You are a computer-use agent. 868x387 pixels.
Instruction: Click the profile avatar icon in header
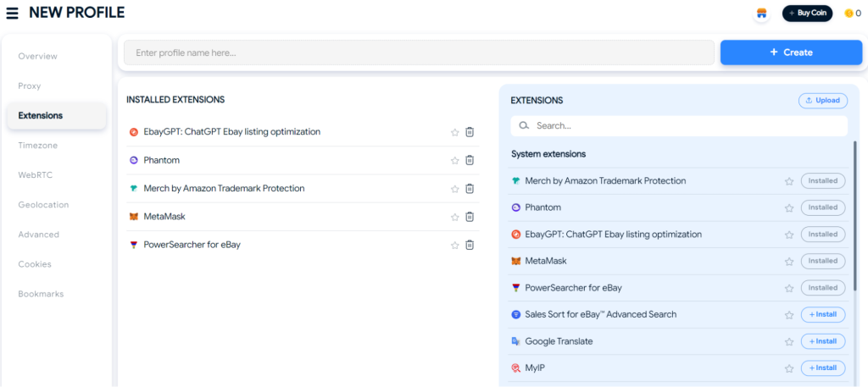coord(762,14)
